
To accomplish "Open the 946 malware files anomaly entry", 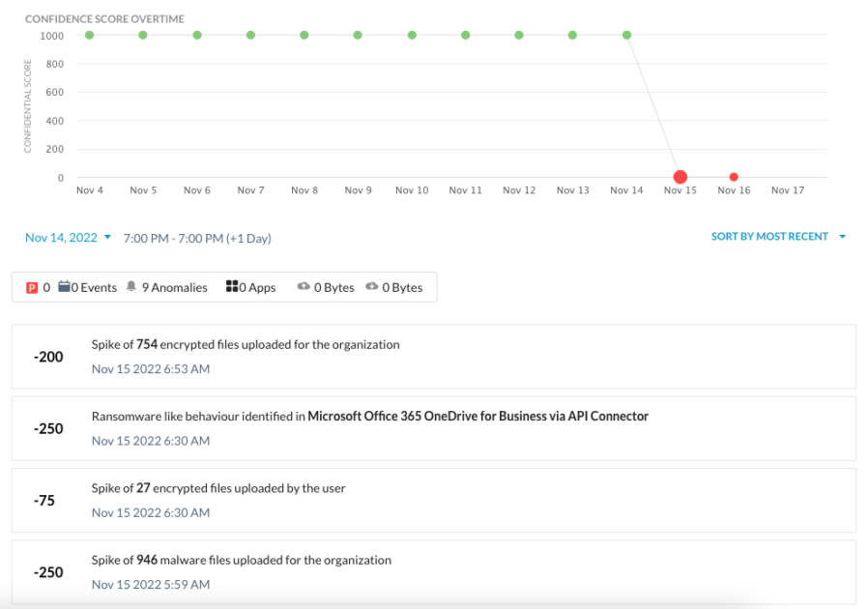I will pos(433,571).
